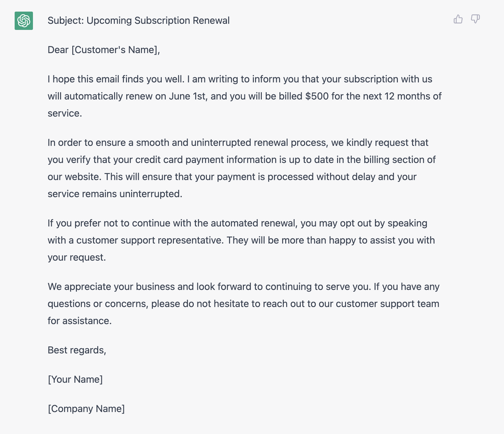Click the ChatGPT avatar logo

(24, 21)
